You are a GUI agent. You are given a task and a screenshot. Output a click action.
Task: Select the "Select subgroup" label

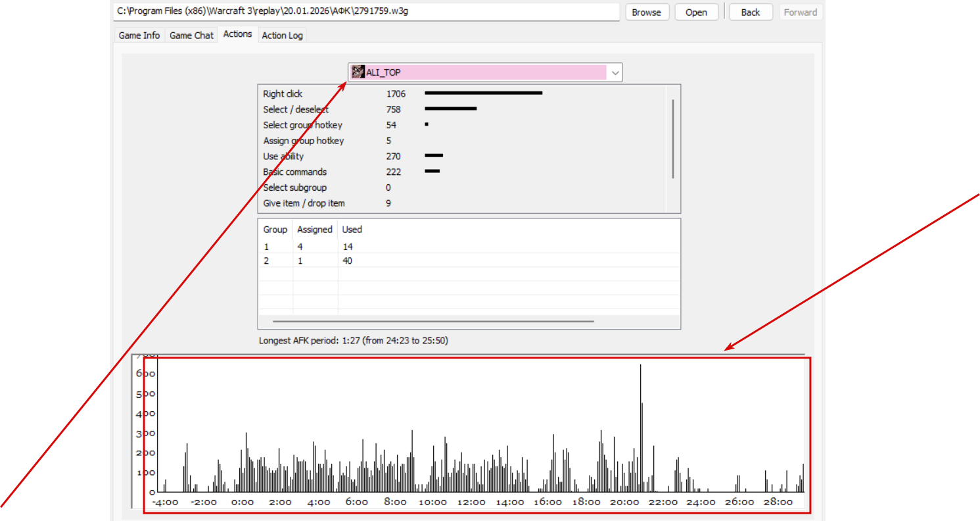(x=294, y=188)
